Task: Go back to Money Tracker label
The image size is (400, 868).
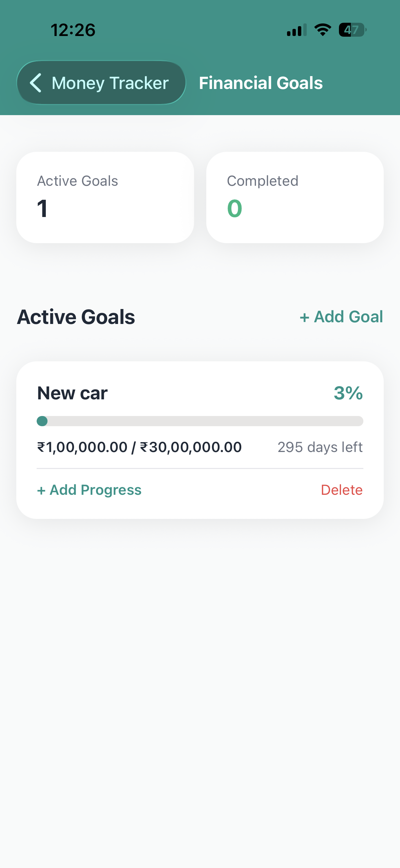Action: [110, 83]
